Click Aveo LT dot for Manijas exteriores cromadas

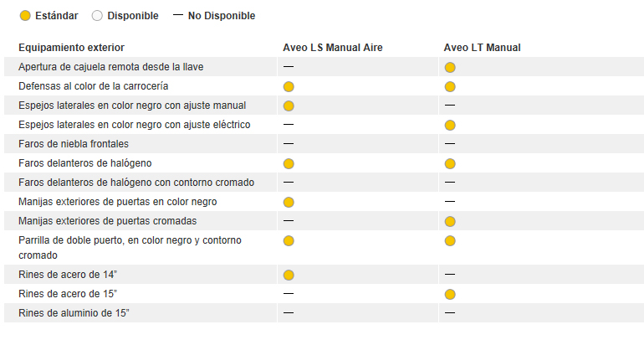click(450, 221)
